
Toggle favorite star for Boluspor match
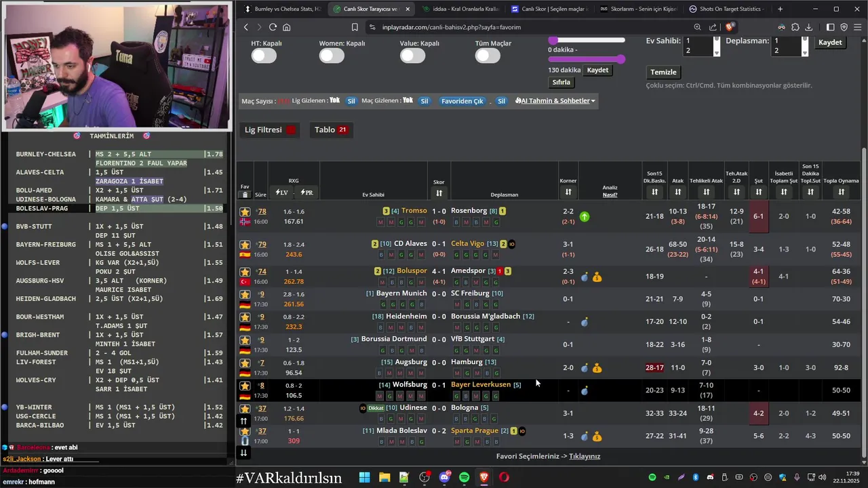(x=245, y=271)
